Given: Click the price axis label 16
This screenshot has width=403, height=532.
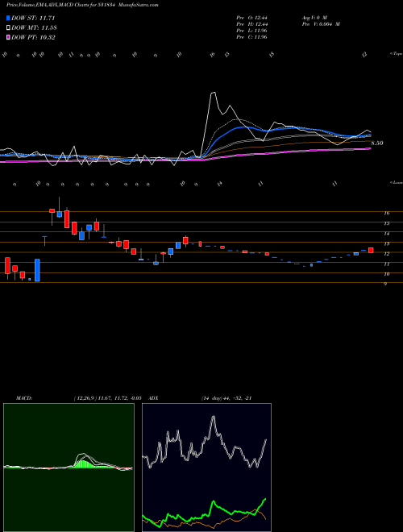Looking at the screenshot, I should click(386, 214).
